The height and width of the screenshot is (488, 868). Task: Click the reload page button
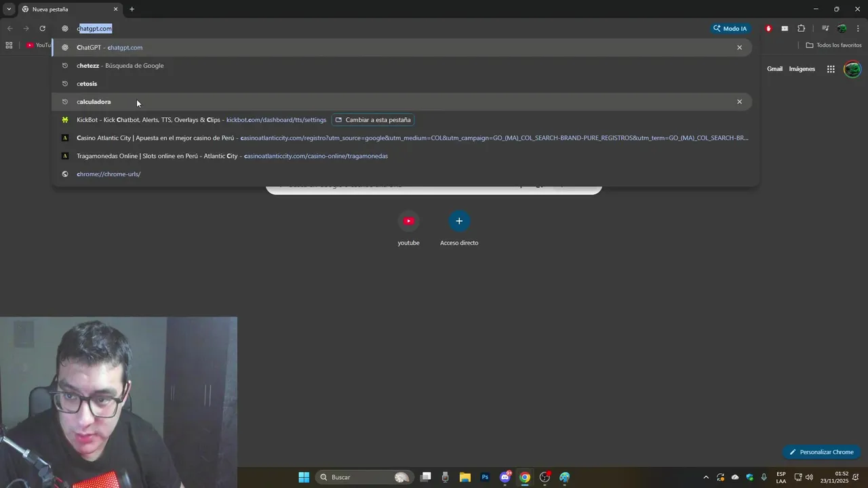pos(42,28)
